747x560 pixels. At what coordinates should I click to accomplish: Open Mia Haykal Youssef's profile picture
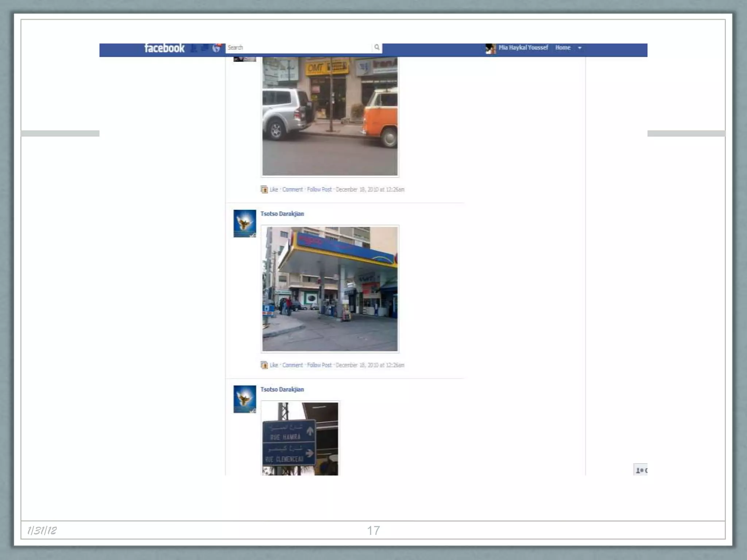(x=491, y=48)
